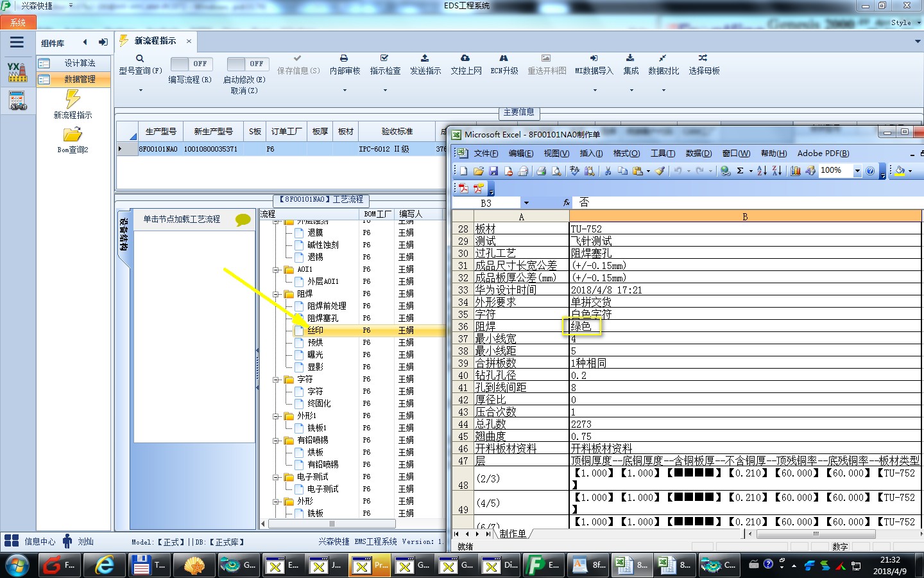
Task: Click Excel Fill Color bucket icon
Action: click(900, 171)
